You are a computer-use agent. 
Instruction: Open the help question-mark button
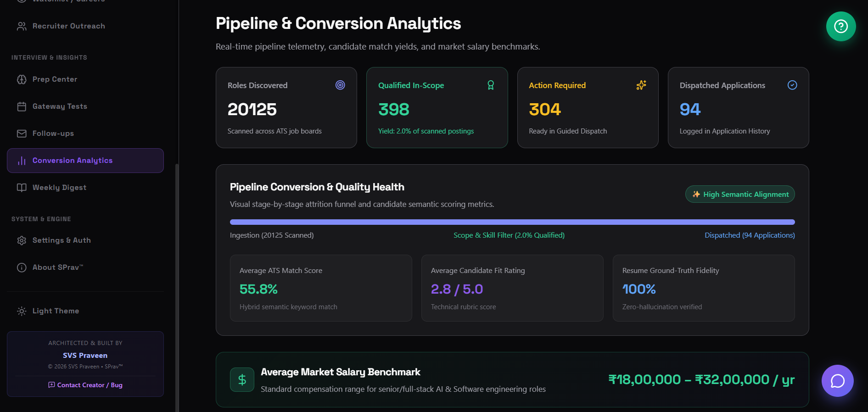[841, 26]
